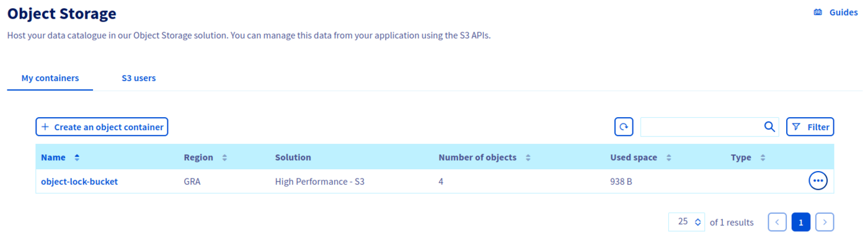Sort by Region column arrows
Screen dimensions: 868x251
coord(224,157)
